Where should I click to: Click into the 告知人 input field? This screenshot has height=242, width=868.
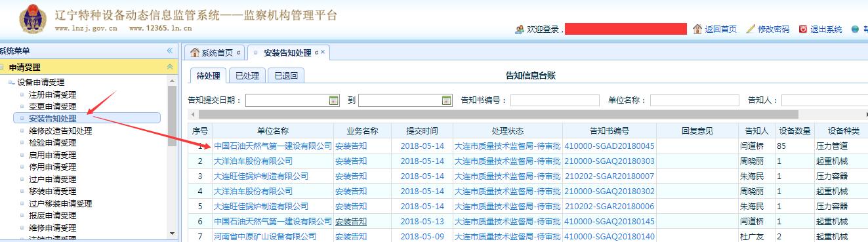pos(825,100)
